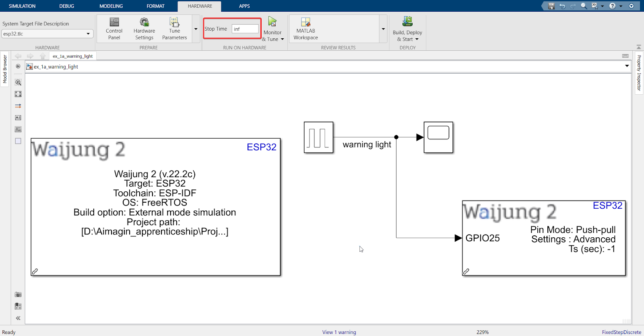Redo the last action

pos(573,6)
